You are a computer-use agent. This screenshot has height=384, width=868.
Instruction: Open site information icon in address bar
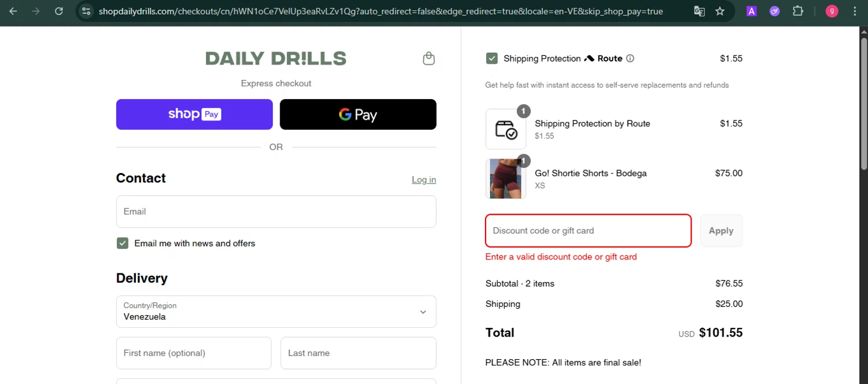pyautogui.click(x=86, y=11)
